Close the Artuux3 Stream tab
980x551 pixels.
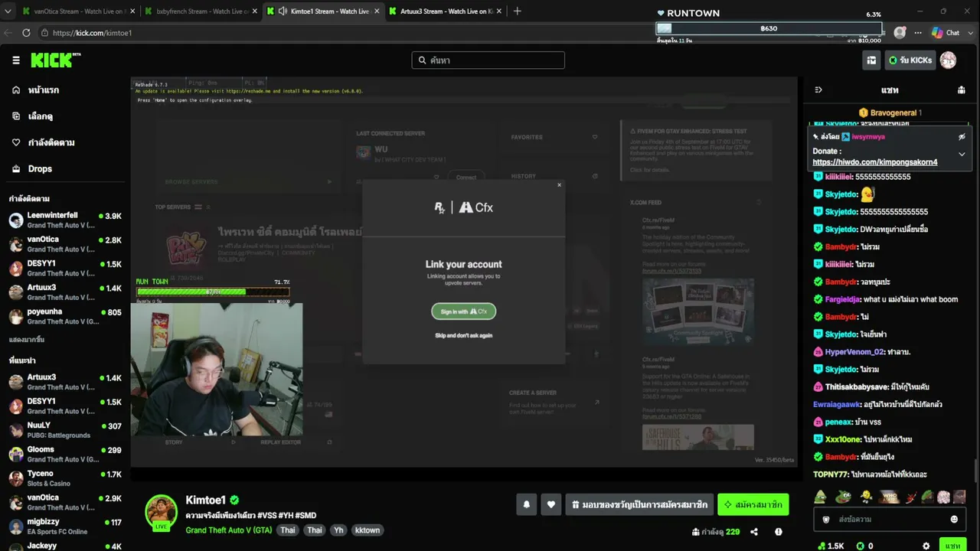[501, 11]
